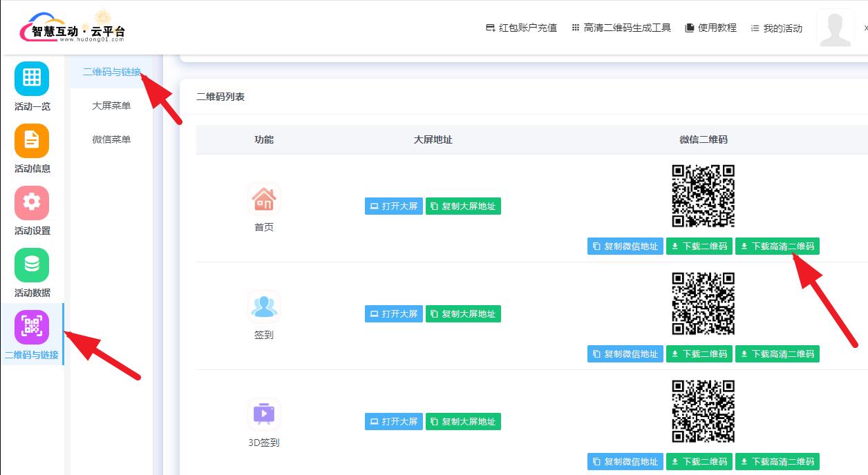Click 下载二维码 for the 签到 row
868x475 pixels.
pyautogui.click(x=699, y=354)
